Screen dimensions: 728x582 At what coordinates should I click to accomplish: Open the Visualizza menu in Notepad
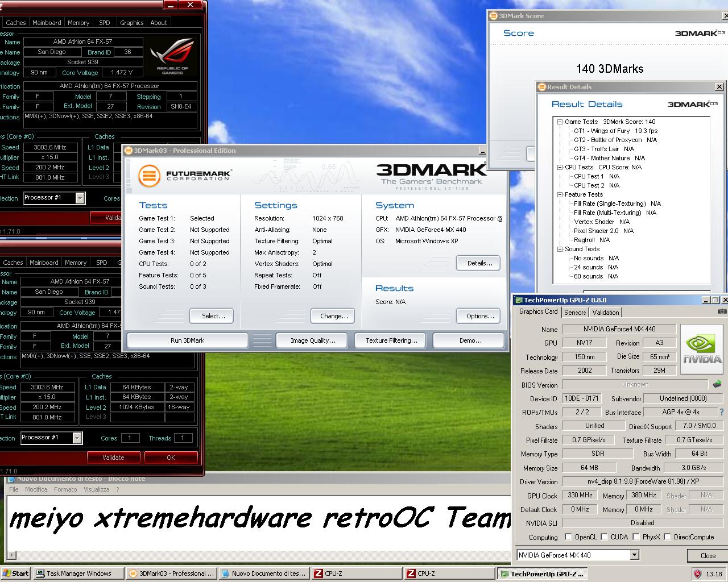click(97, 489)
